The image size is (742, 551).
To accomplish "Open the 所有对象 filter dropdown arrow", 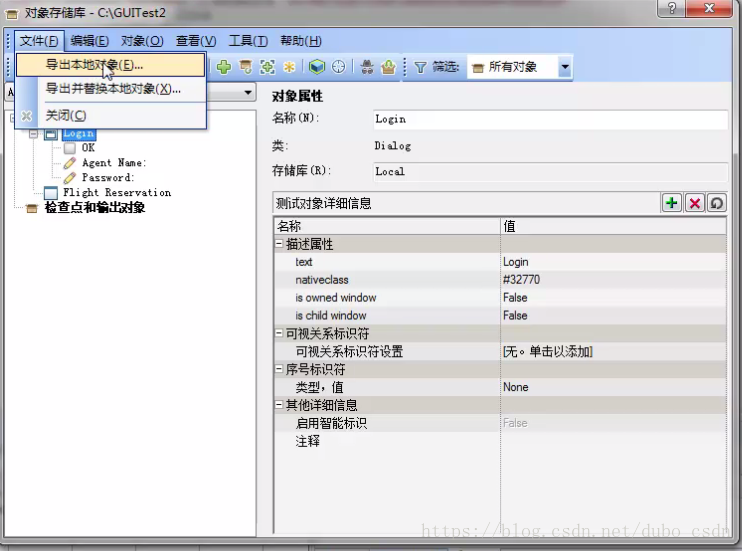I will pos(564,67).
